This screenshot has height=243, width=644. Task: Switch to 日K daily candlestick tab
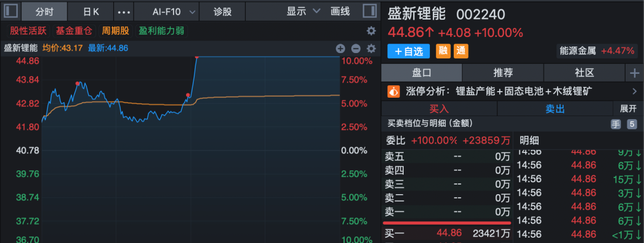pyautogui.click(x=91, y=11)
